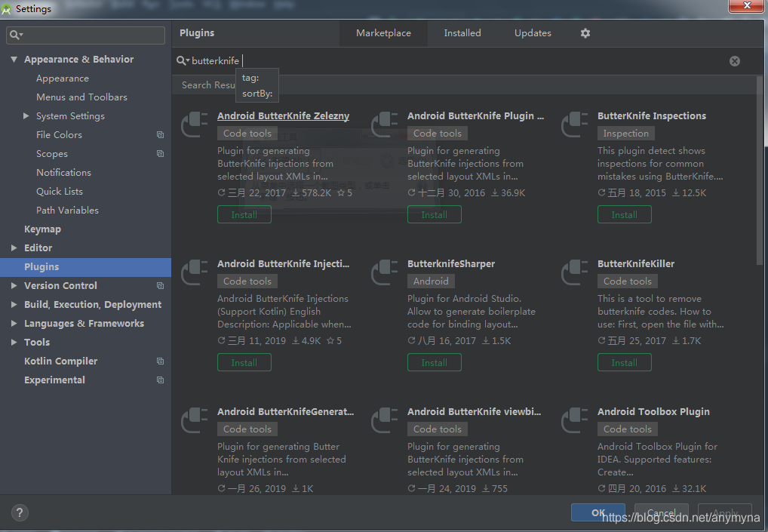Confirm settings with the OK button
The height and width of the screenshot is (532, 768).
[x=598, y=512]
